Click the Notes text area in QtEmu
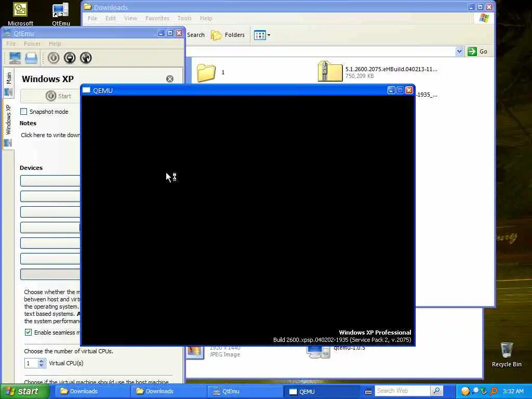 tap(50, 135)
